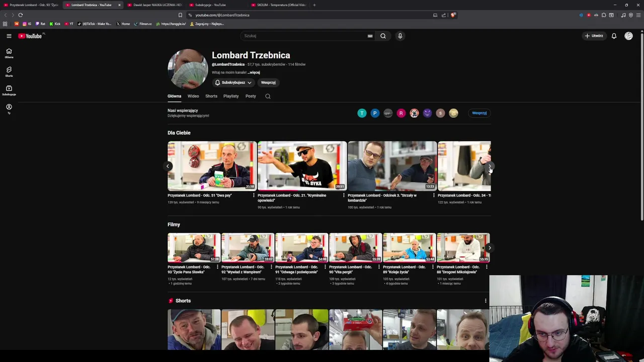Image resolution: width=644 pixels, height=362 pixels.
Task: Switch to the Wideo tab
Action: point(193,96)
